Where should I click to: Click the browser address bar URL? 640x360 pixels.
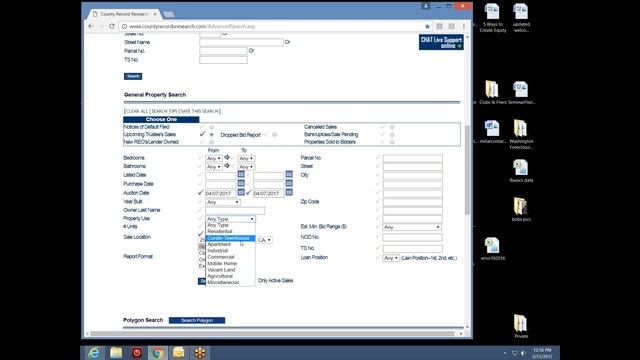click(x=192, y=26)
